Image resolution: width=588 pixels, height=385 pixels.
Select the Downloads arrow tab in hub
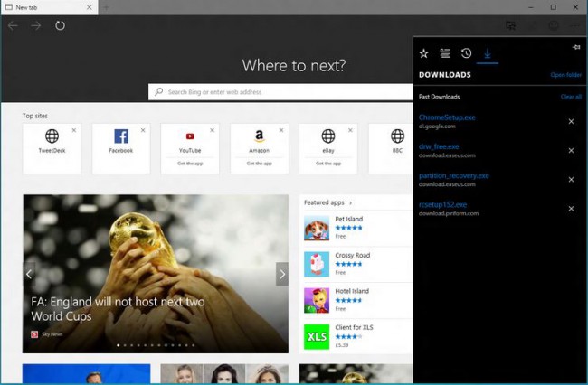(488, 53)
